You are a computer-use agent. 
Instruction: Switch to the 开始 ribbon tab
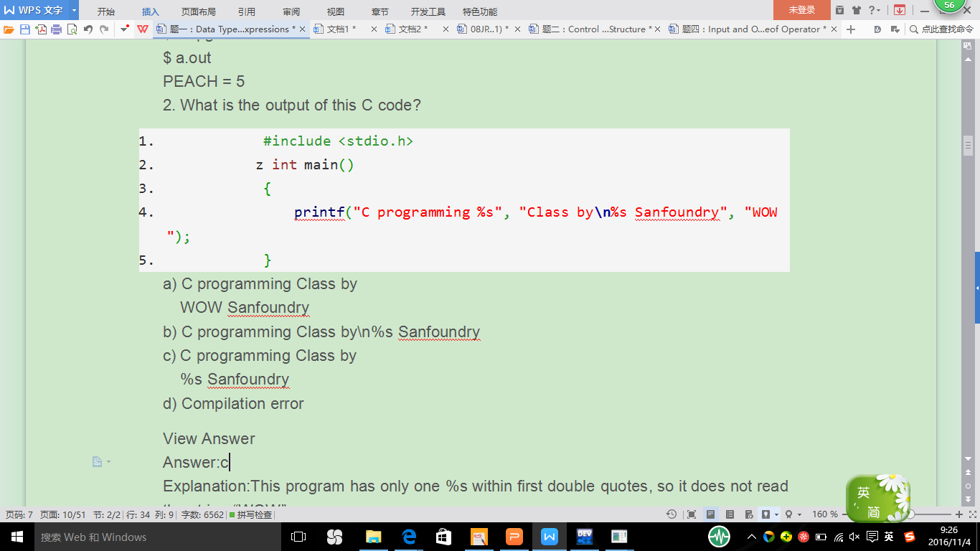tap(106, 11)
